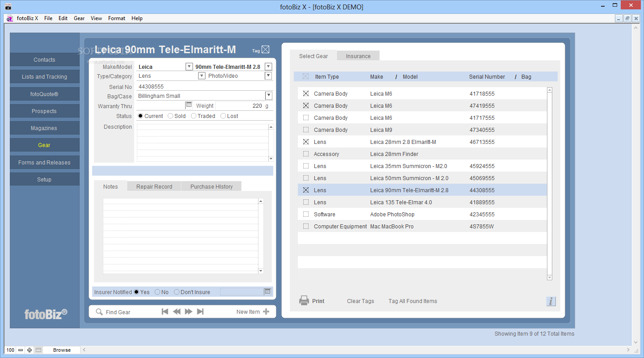Open the Make dropdown arrow beside Leica
644x358 pixels.
(189, 67)
